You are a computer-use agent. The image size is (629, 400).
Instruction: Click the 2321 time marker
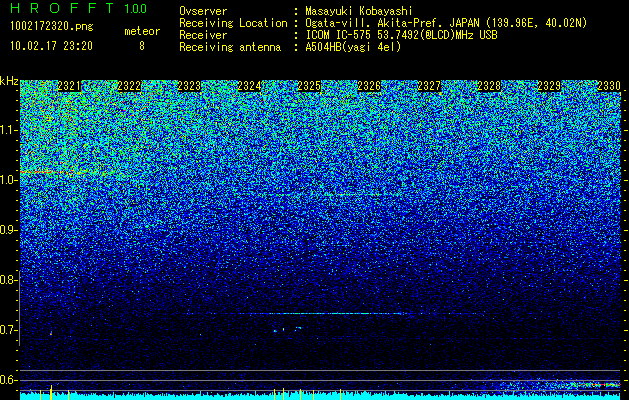coord(69,86)
